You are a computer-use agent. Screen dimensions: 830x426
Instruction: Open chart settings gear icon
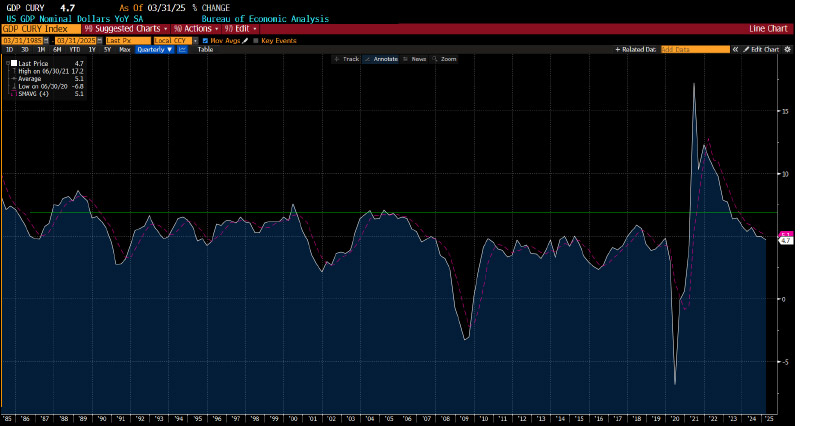coord(788,49)
